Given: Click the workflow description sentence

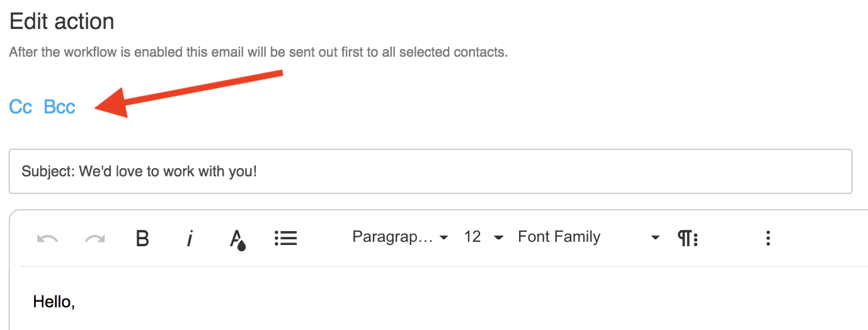Looking at the screenshot, I should tap(258, 52).
